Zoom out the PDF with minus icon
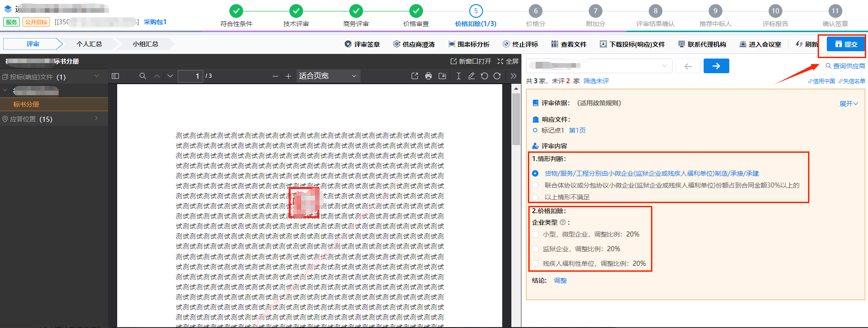 (x=275, y=76)
